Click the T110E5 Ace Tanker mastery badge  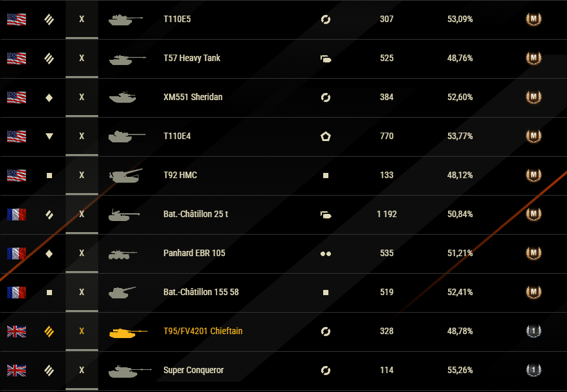tap(533, 19)
